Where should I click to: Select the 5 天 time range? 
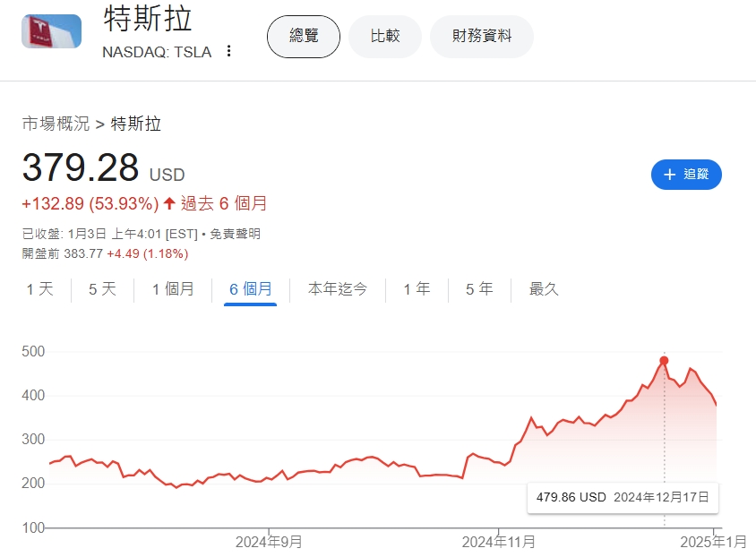pos(103,289)
